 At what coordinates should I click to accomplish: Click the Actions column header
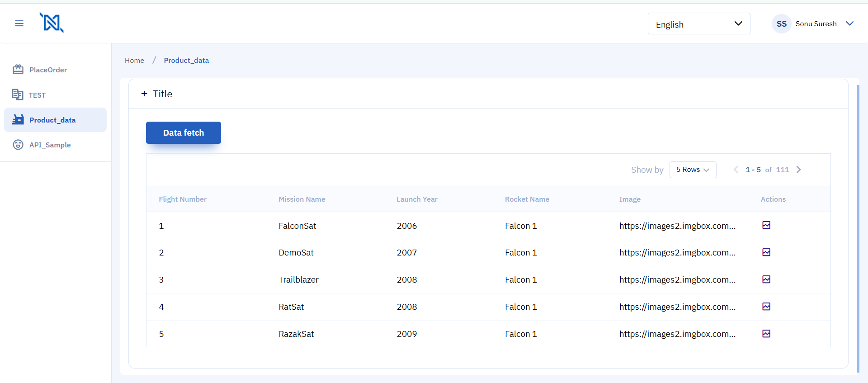(773, 199)
